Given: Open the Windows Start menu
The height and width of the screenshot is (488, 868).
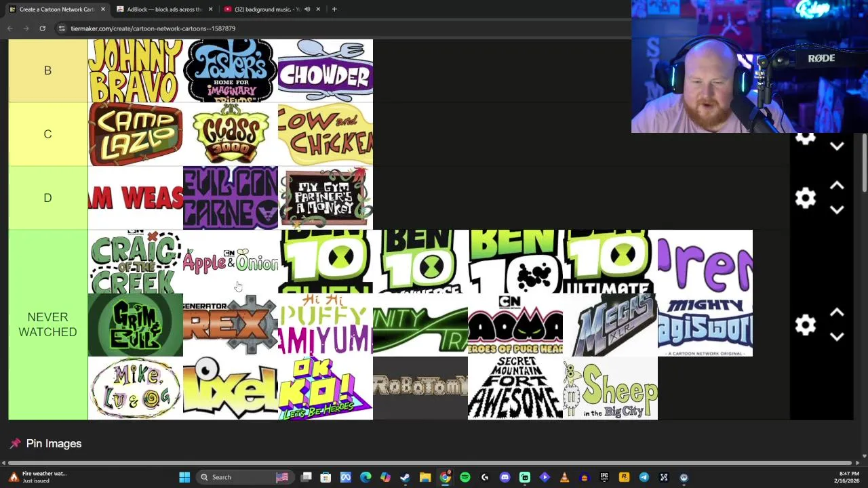Looking at the screenshot, I should [x=184, y=477].
